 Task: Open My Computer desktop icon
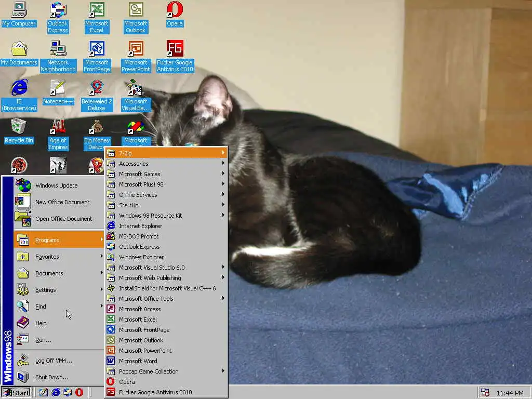coord(19,14)
